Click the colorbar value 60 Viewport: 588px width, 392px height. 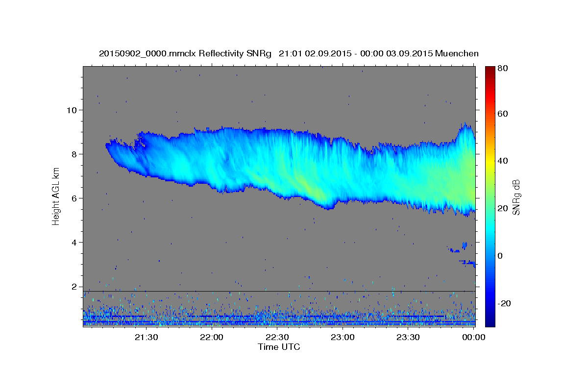(x=502, y=114)
